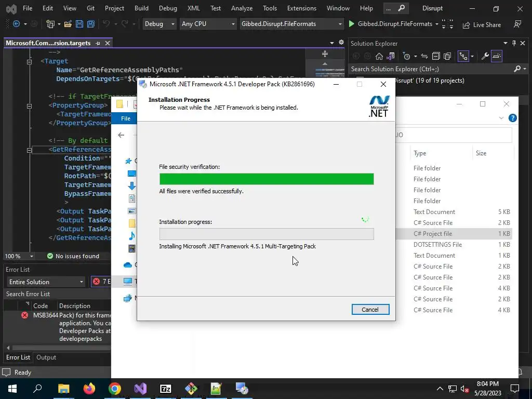Switch to the Output tab
The height and width of the screenshot is (399, 532).
[46, 357]
